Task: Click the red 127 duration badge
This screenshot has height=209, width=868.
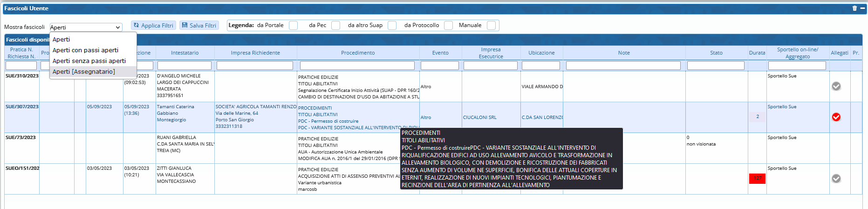Action: click(757, 178)
